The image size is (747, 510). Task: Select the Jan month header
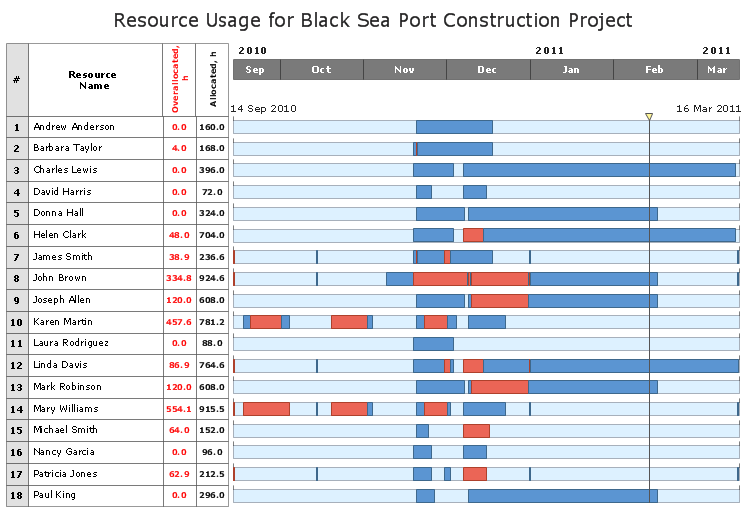click(572, 70)
